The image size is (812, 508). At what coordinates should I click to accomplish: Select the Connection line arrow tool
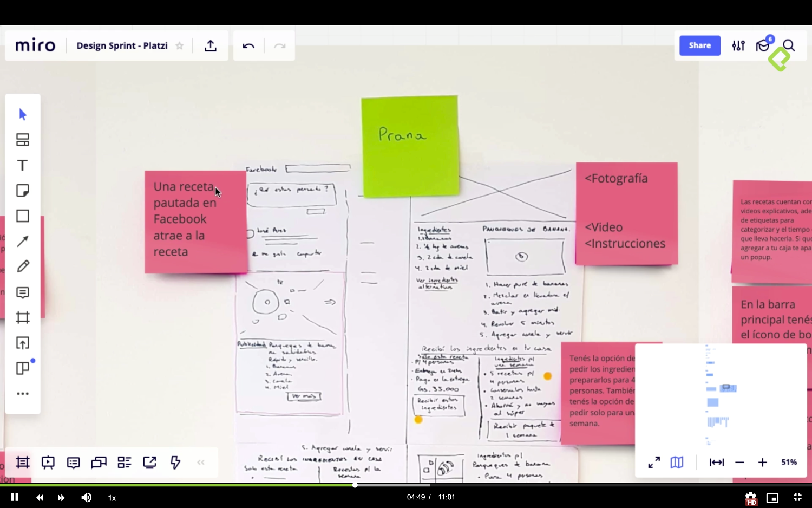tap(23, 242)
